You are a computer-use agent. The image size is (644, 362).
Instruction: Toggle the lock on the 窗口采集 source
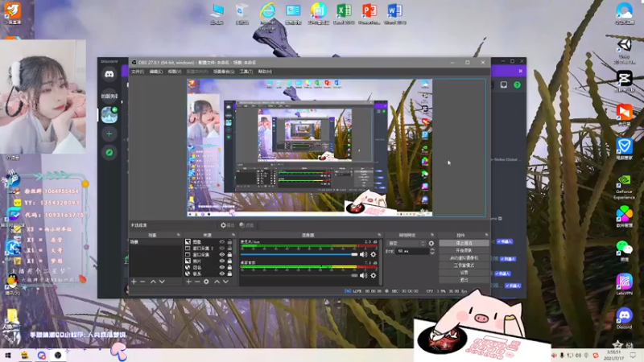point(229,254)
